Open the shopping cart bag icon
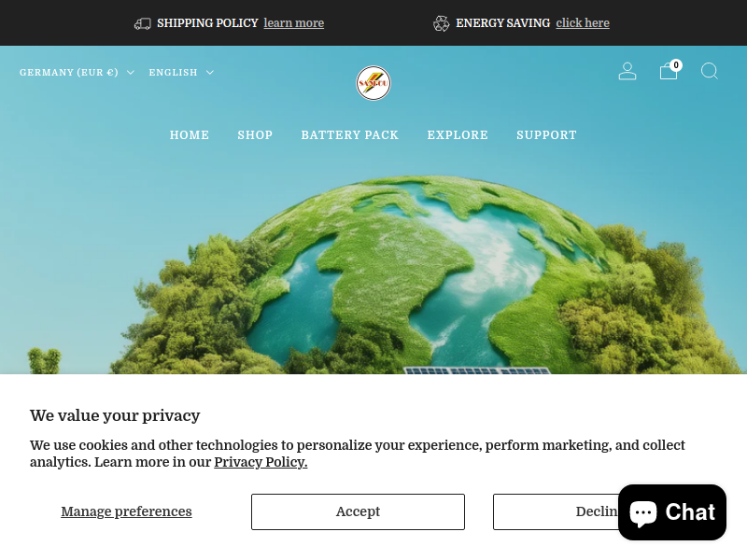The image size is (747, 560). click(668, 72)
